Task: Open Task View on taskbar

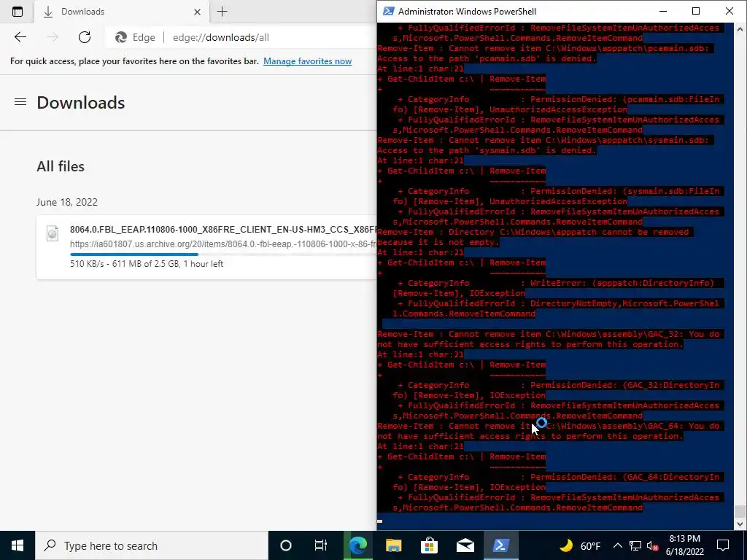Action: (x=321, y=545)
